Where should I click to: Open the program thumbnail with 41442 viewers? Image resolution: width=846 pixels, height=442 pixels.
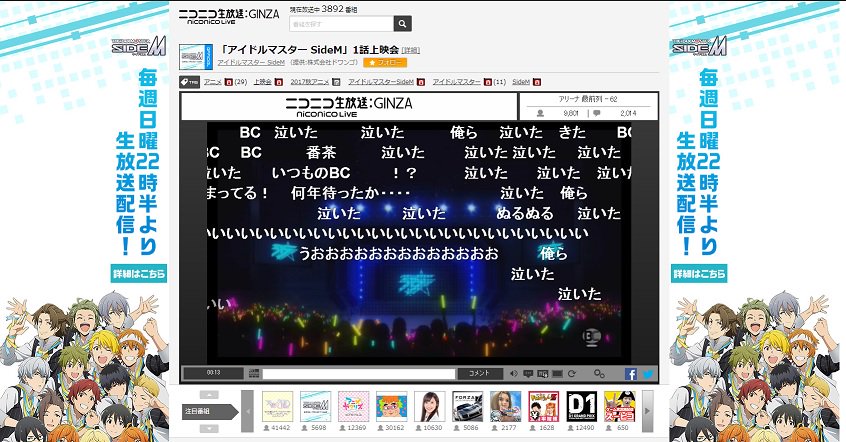[x=277, y=407]
